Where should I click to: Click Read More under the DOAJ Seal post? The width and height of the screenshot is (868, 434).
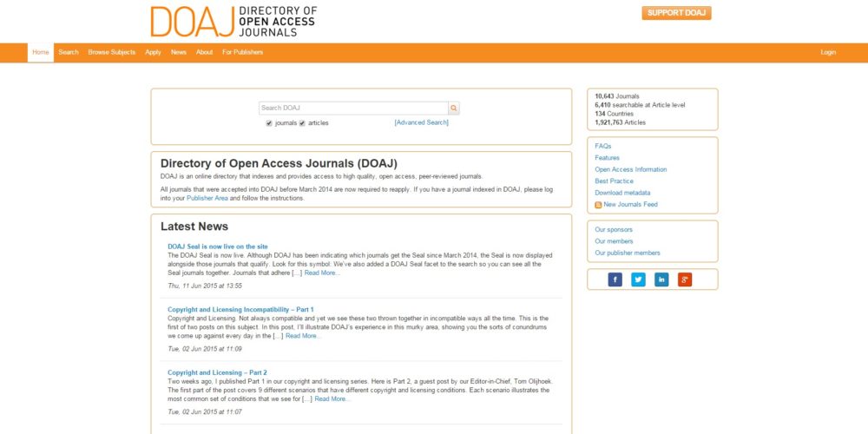322,273
